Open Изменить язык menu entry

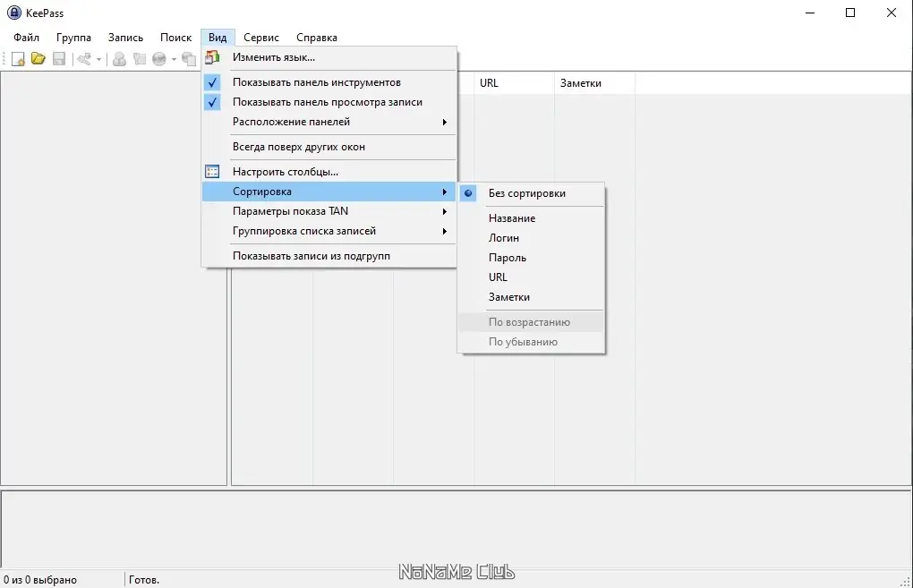click(329, 57)
